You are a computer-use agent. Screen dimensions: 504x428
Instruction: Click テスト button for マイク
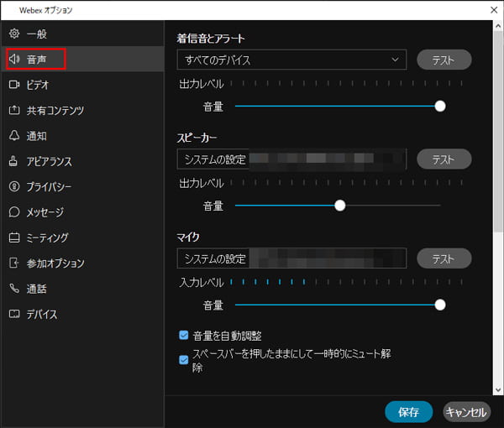tap(444, 258)
